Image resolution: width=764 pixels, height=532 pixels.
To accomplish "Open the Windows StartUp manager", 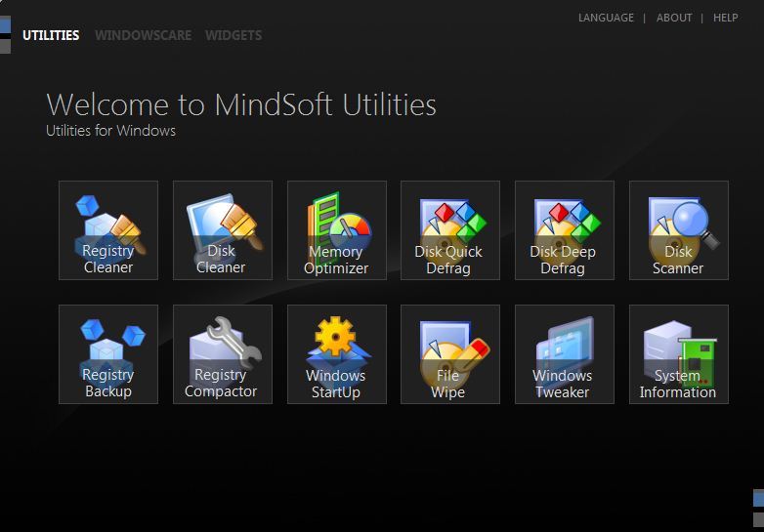I will click(x=337, y=354).
